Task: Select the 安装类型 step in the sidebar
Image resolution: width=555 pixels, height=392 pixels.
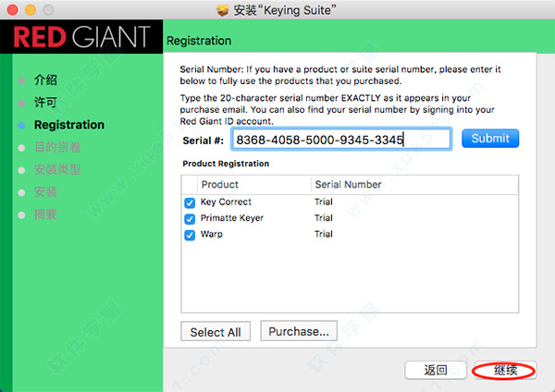Action: pyautogui.click(x=57, y=170)
